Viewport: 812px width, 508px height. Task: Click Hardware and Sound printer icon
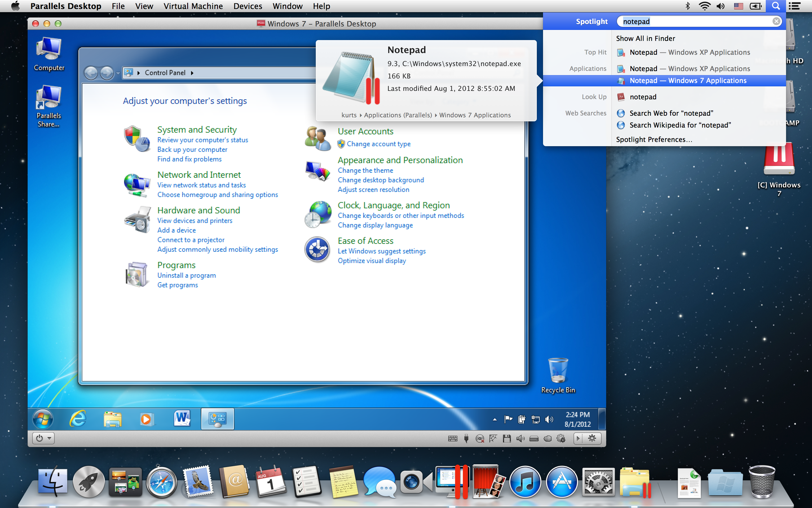click(137, 220)
